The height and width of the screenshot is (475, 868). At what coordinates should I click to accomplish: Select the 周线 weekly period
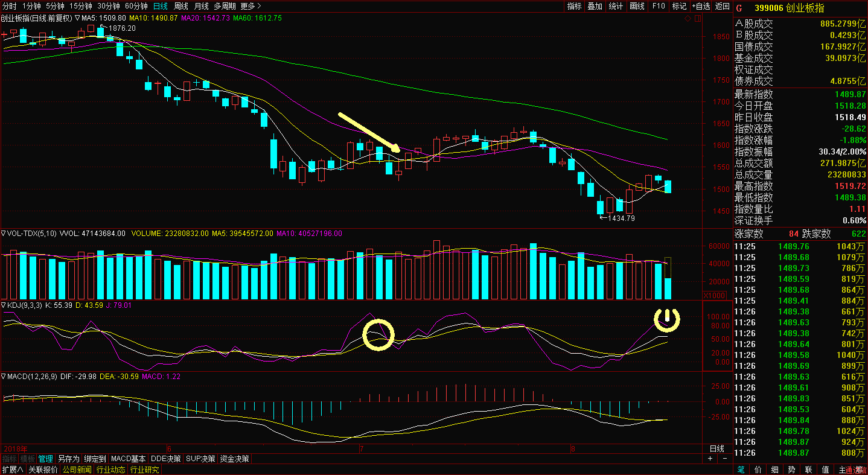click(x=180, y=6)
